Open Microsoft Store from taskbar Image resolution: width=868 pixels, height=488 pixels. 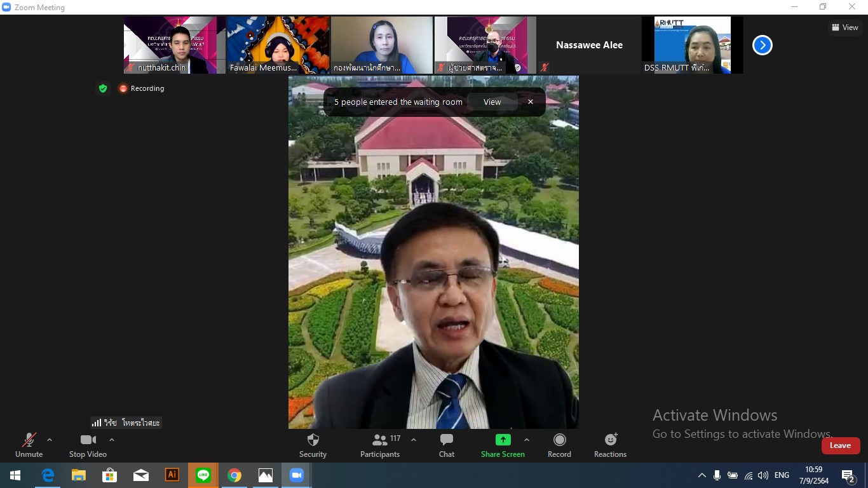coord(110,475)
